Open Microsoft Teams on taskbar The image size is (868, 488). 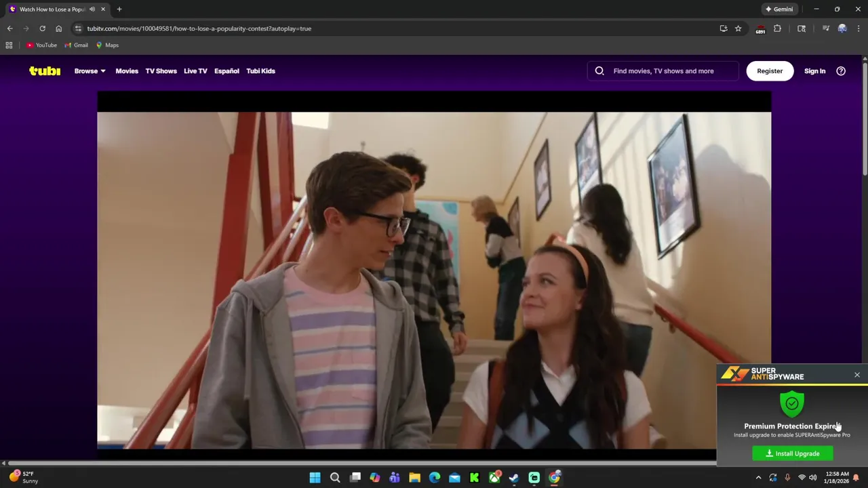click(395, 478)
